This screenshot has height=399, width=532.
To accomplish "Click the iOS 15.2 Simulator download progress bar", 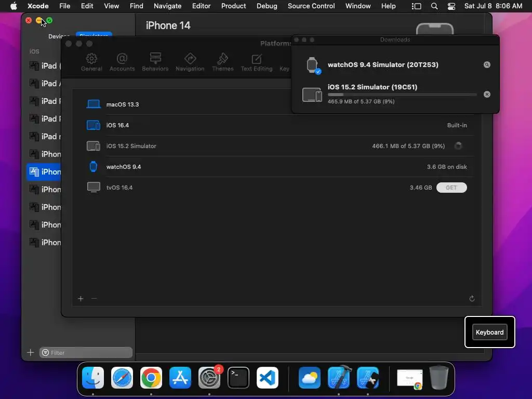I will (x=402, y=95).
